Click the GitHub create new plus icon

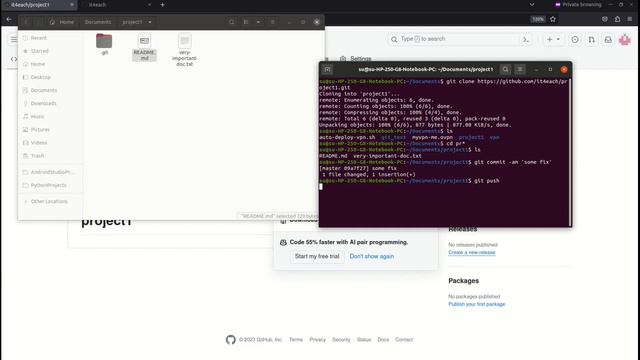click(549, 39)
